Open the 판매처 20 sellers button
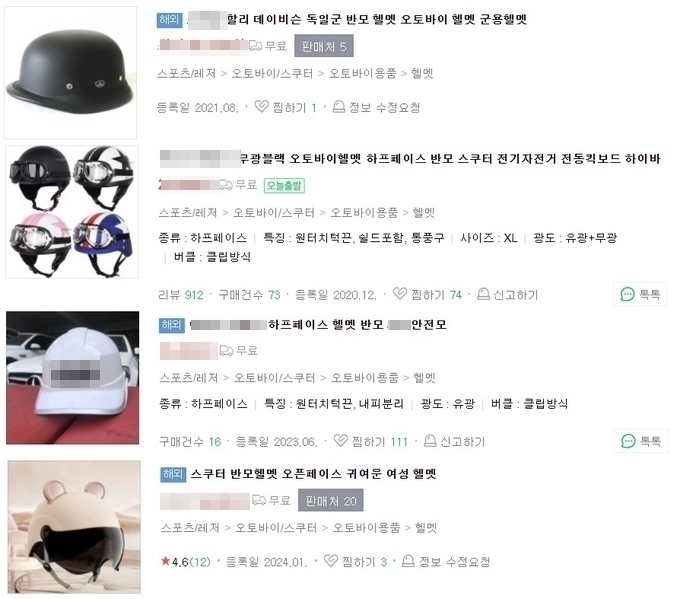Viewport: 680px width, 599px height. click(x=330, y=501)
